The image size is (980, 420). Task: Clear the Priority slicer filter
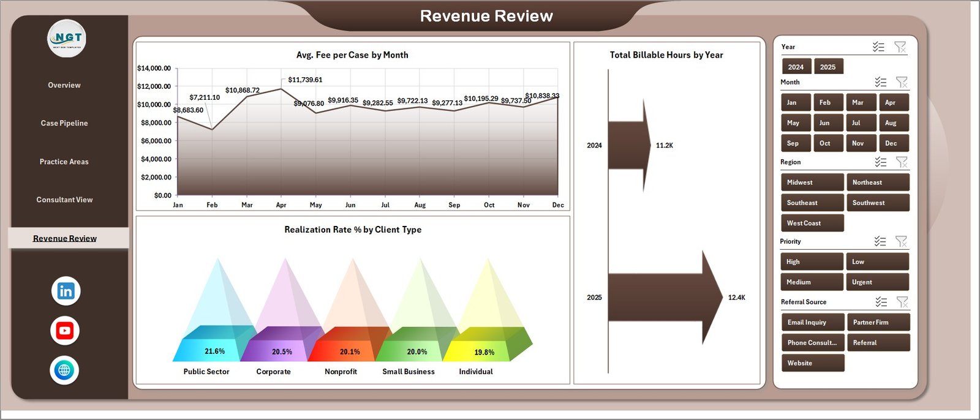pyautogui.click(x=902, y=241)
